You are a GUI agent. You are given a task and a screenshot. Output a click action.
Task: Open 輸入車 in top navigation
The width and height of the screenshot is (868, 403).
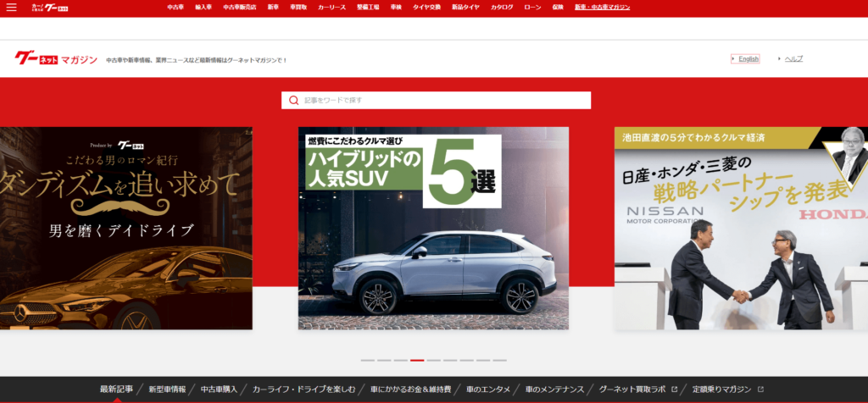pyautogui.click(x=203, y=7)
